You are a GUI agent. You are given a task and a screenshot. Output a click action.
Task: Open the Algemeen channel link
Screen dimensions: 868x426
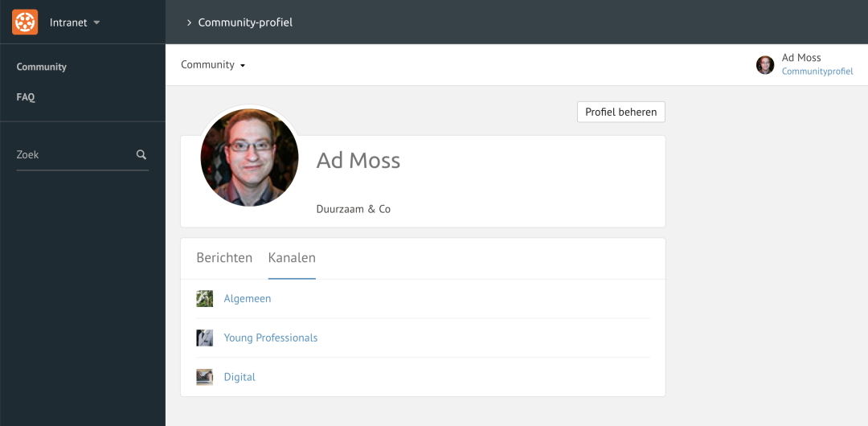click(248, 298)
